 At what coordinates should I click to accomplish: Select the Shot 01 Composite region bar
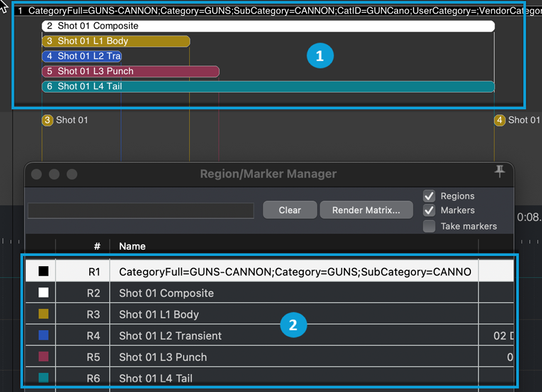pyautogui.click(x=268, y=26)
